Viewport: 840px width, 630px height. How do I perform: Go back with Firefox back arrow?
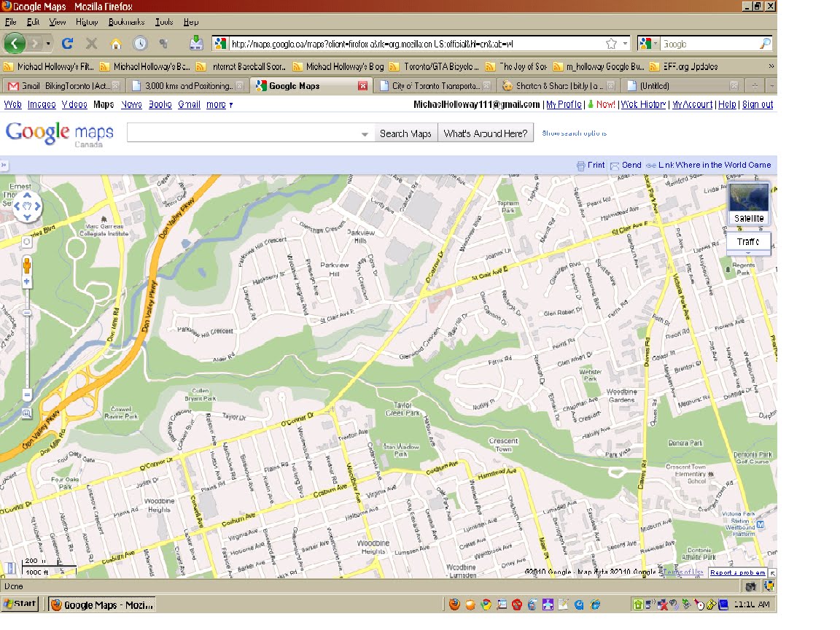(x=15, y=44)
